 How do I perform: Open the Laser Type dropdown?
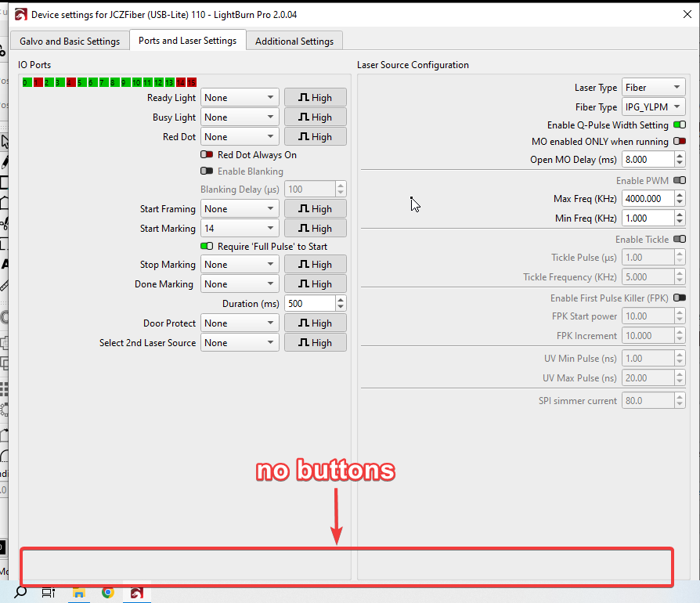tap(653, 88)
